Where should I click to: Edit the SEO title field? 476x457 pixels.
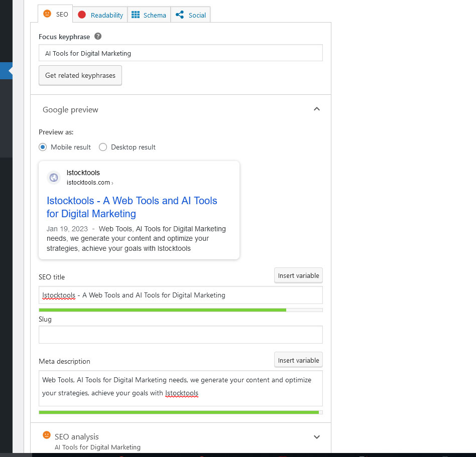click(x=181, y=295)
